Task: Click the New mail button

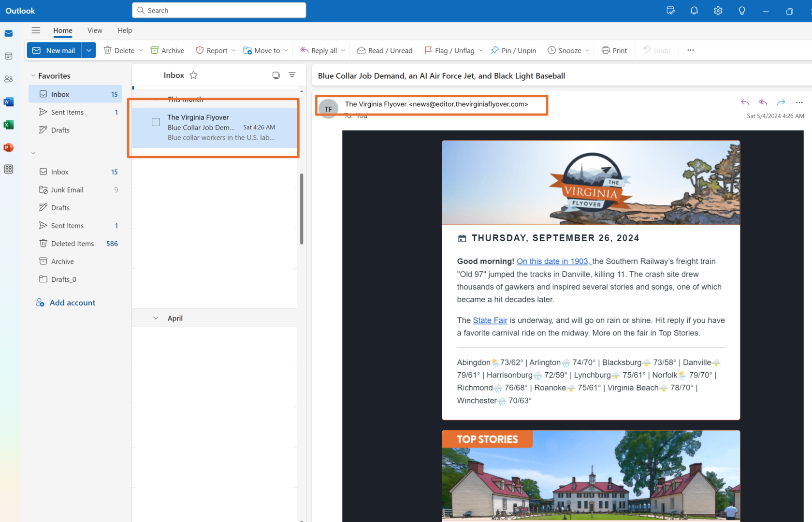Action: point(54,50)
